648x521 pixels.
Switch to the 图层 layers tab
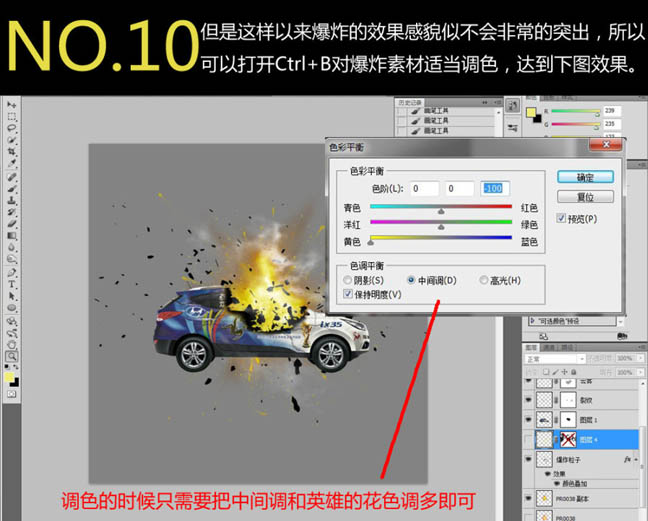coord(531,347)
